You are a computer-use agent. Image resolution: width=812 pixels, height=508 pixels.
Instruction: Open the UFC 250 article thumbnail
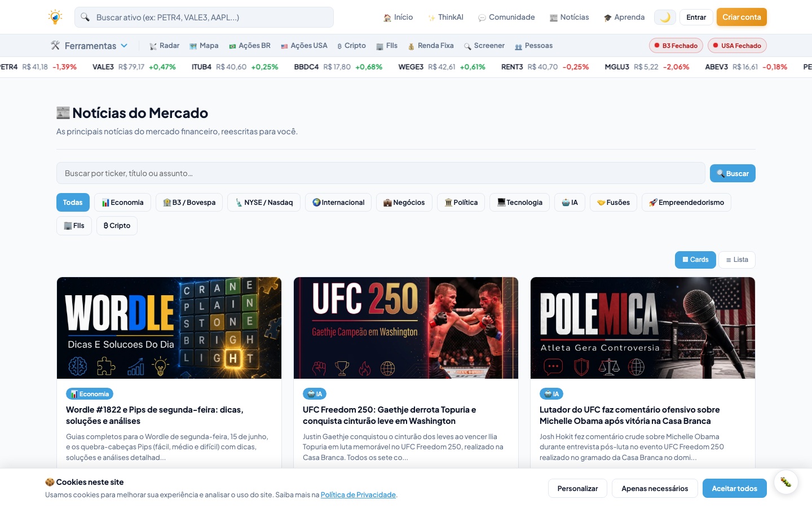[x=406, y=328]
